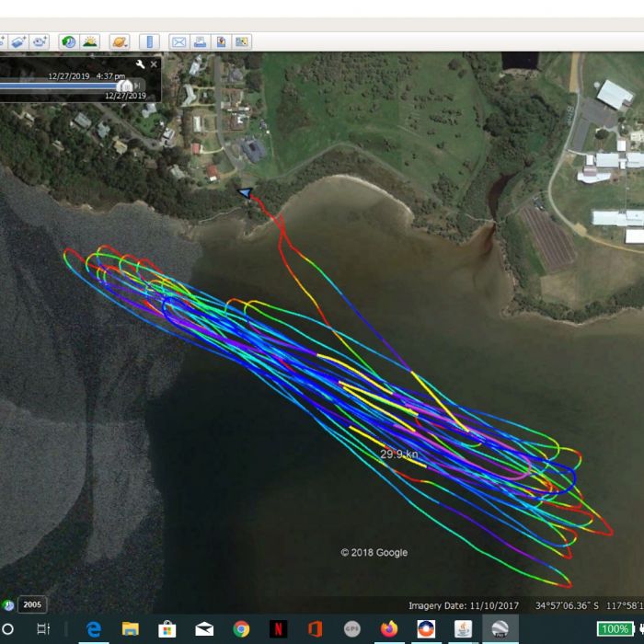
Task: Toggle Windows Task View button
Action: coord(43,629)
